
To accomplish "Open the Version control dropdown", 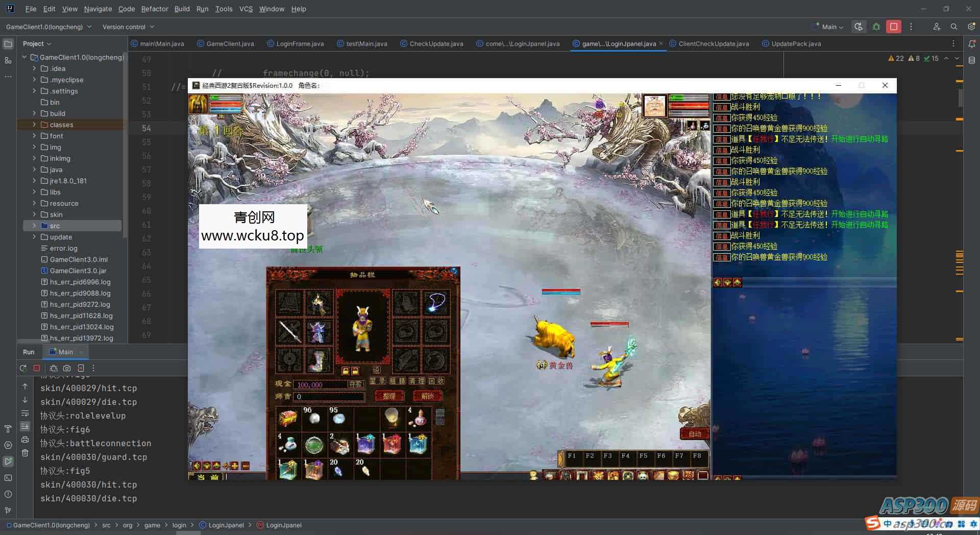I will tap(128, 27).
